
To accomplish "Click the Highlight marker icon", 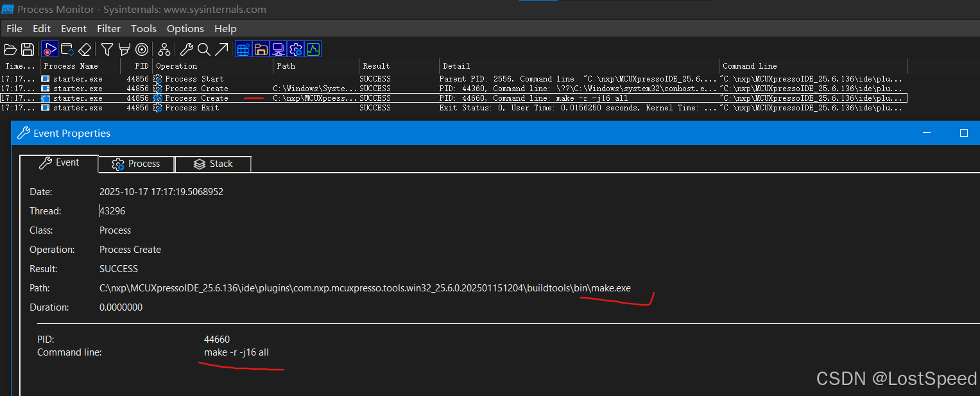I will click(x=125, y=49).
